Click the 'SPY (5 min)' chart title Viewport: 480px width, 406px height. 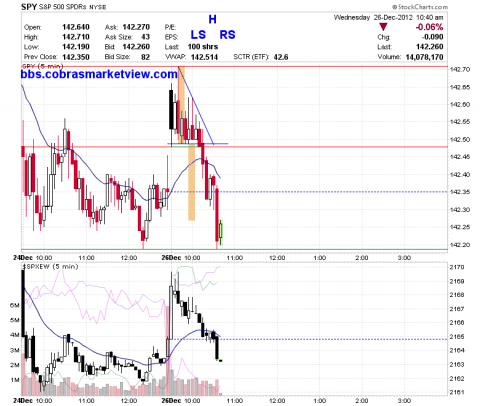(x=42, y=66)
